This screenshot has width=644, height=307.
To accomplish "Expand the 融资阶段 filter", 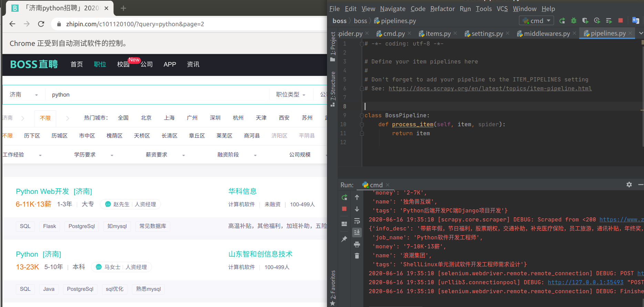I will (237, 155).
